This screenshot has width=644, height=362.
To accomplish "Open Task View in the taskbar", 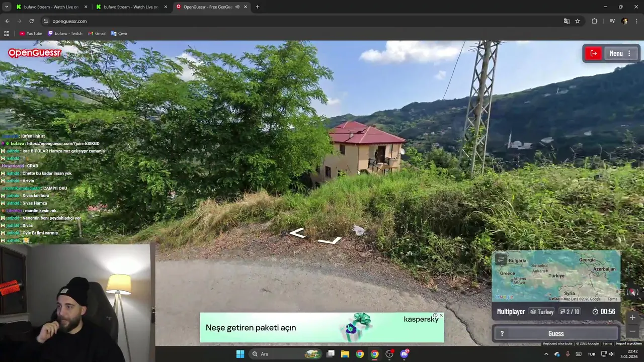I will pos(331,354).
